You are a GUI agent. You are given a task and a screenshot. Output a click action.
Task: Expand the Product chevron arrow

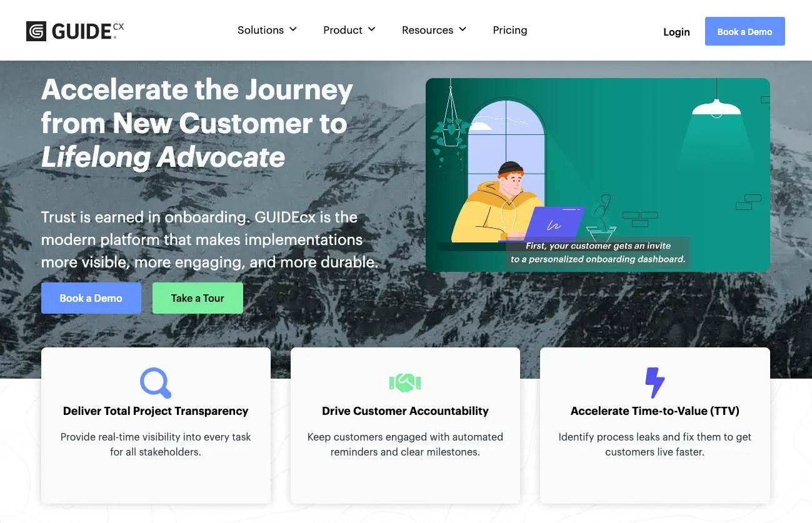371,29
